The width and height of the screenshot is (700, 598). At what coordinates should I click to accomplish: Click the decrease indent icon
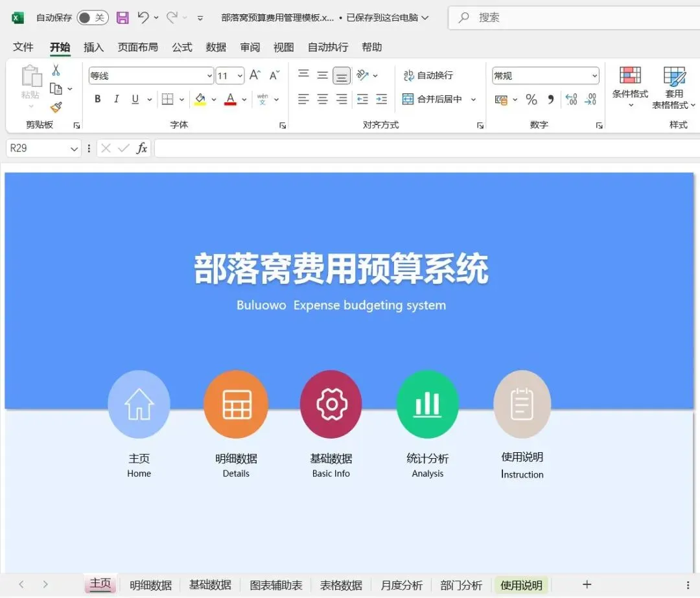[x=362, y=99]
